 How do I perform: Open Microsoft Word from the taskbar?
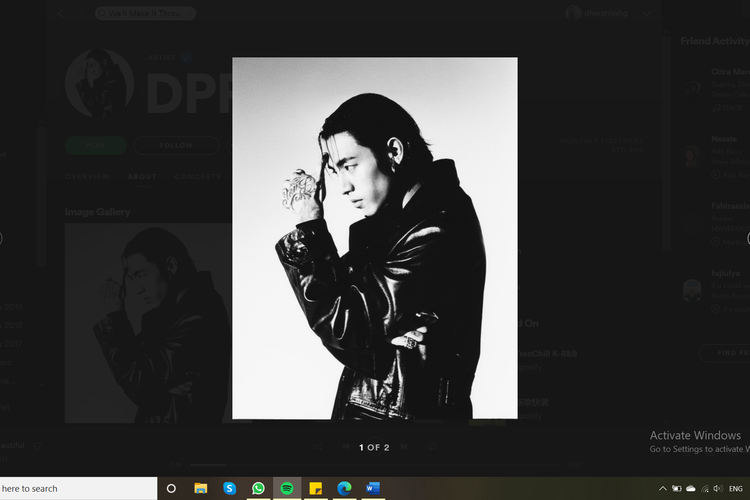tap(374, 488)
